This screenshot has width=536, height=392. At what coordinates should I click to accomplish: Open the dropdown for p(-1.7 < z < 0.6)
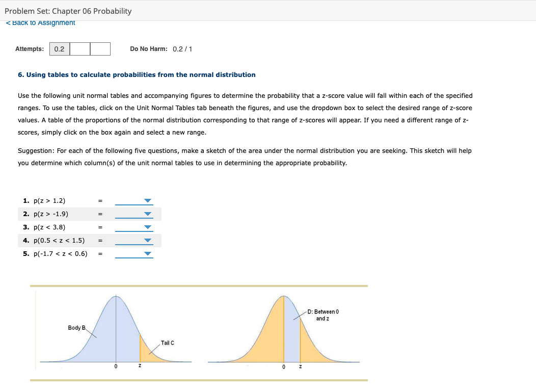(x=147, y=253)
